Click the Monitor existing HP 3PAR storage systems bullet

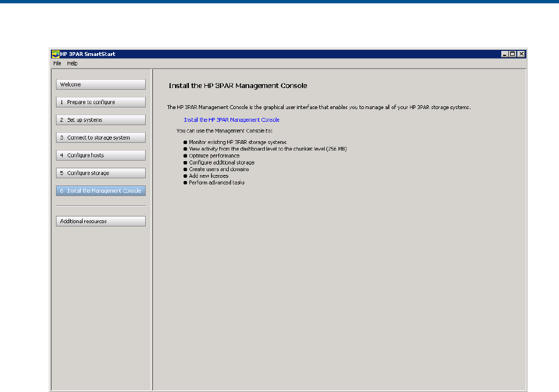[x=237, y=142]
